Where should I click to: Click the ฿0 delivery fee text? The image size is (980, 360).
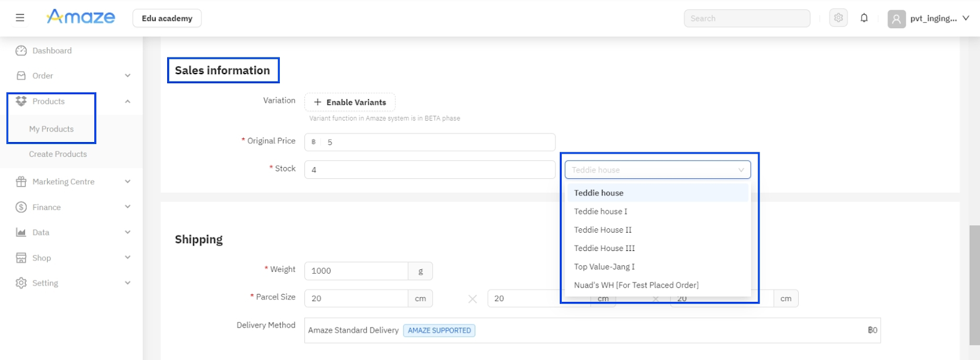click(x=872, y=330)
